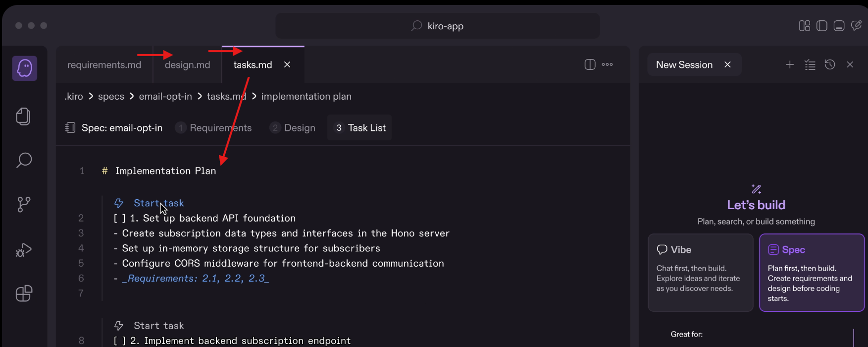
Task: Click Start task above task 1
Action: pyautogui.click(x=158, y=203)
